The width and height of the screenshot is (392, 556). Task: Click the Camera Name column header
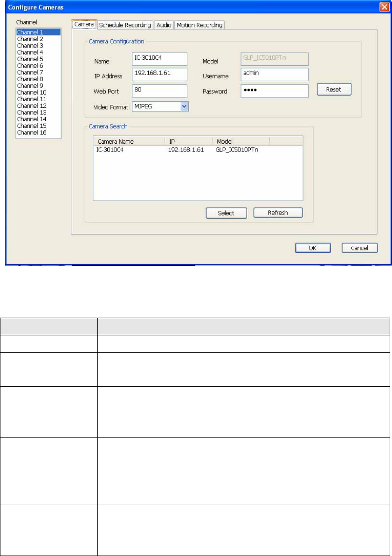[129, 141]
